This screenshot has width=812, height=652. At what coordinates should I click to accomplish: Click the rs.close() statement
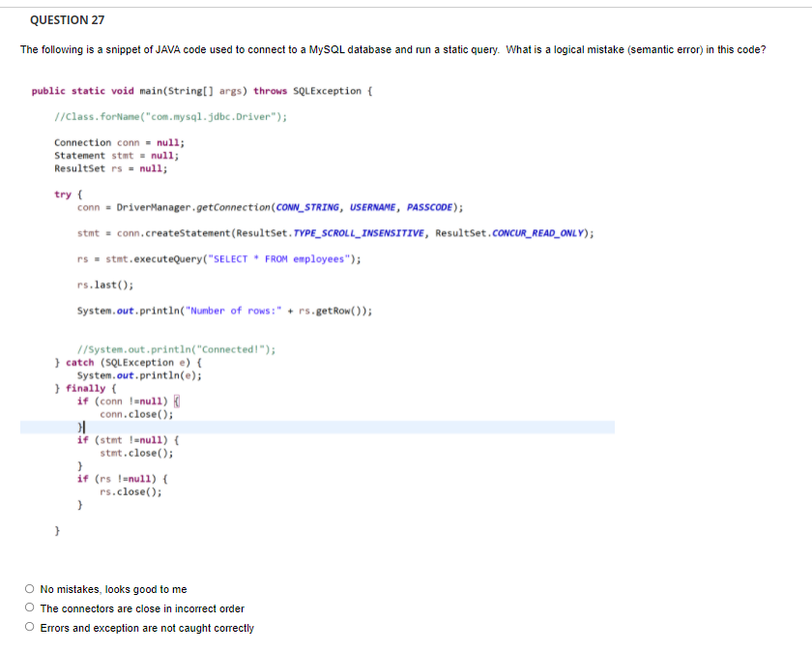coord(126,490)
